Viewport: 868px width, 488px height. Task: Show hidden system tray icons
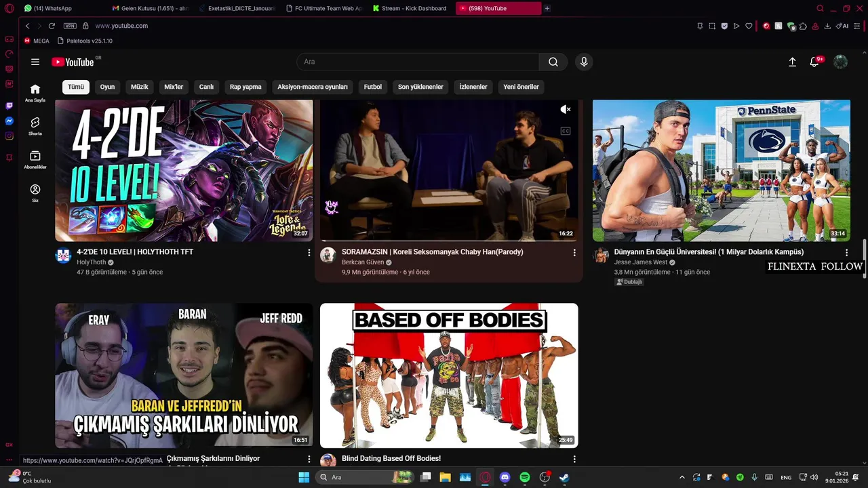pyautogui.click(x=682, y=477)
